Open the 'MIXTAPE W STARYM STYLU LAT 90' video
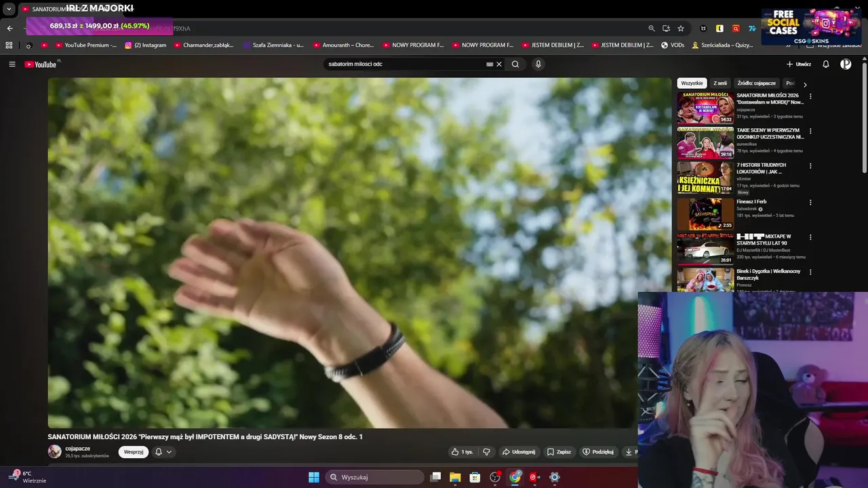Viewport: 868px width, 488px height. tap(705, 248)
